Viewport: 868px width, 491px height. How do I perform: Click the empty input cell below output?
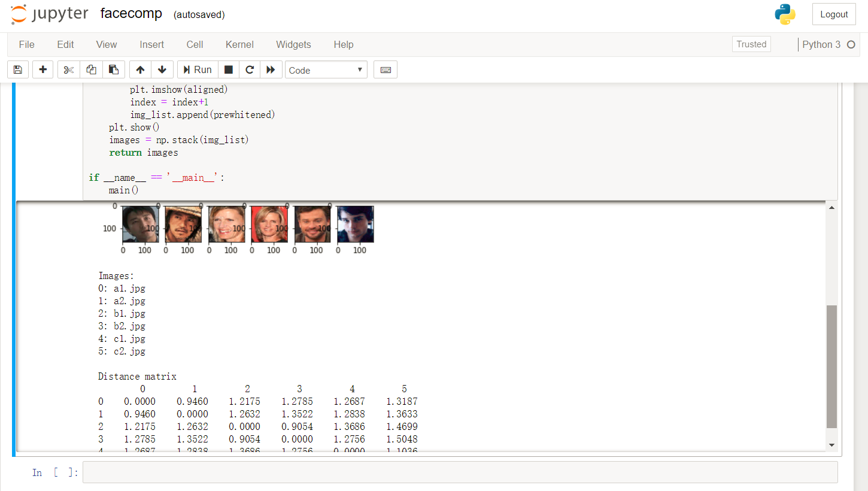click(459, 472)
